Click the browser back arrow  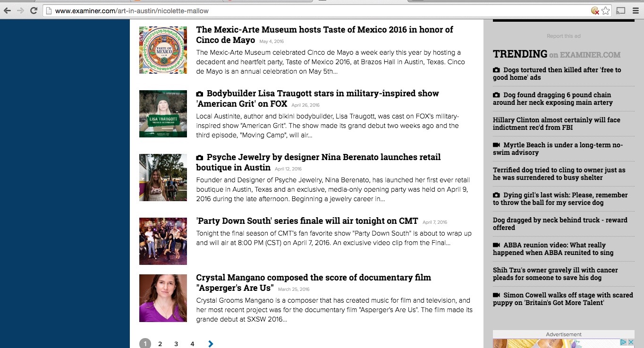(x=7, y=10)
